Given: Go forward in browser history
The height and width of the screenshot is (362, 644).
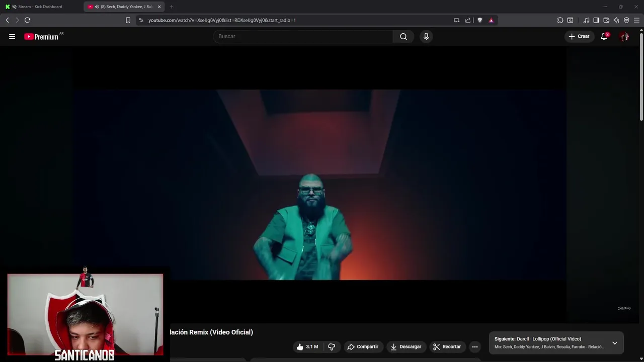Looking at the screenshot, I should pos(17,20).
